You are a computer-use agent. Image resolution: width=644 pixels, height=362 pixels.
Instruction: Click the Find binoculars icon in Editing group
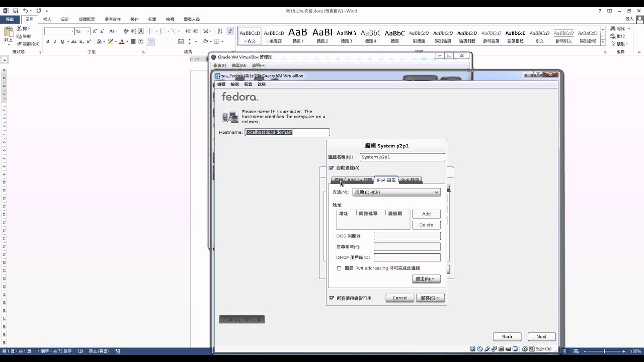pos(613,29)
